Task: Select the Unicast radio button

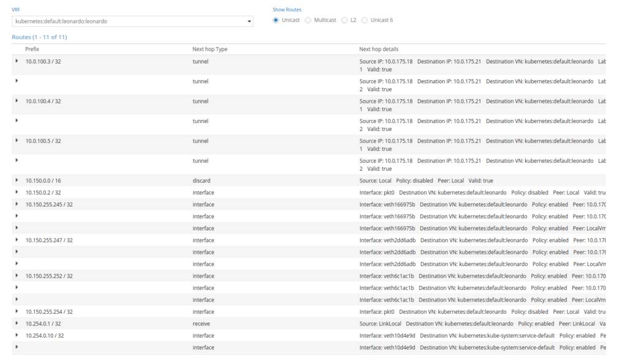Action: pyautogui.click(x=275, y=20)
